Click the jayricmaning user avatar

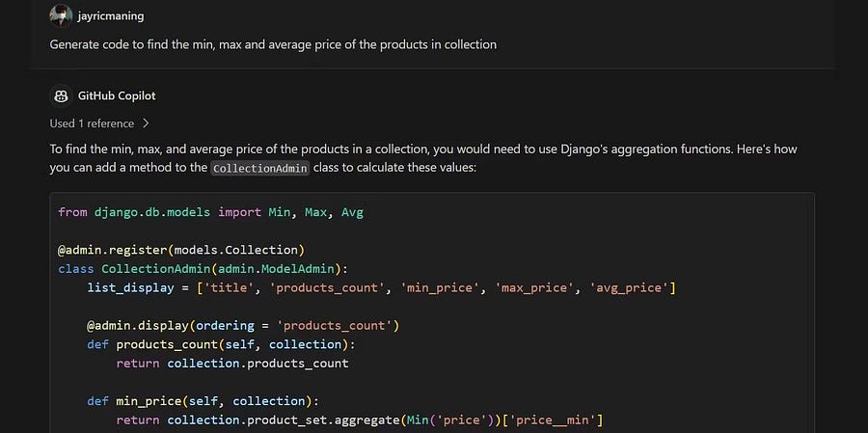coord(61,15)
